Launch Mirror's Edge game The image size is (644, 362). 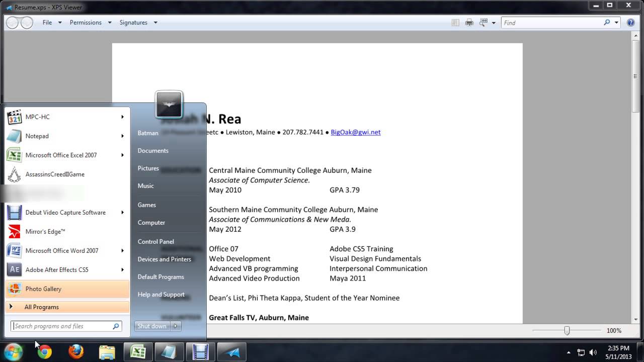pyautogui.click(x=67, y=231)
